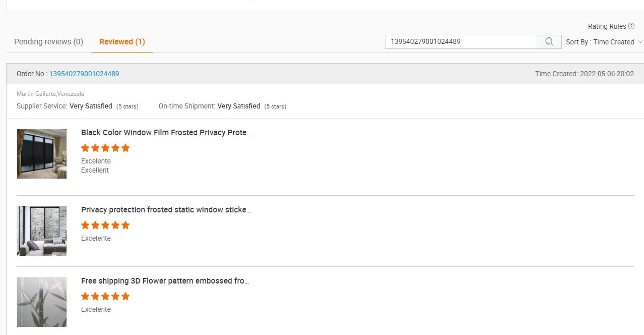644x335 pixels.
Task: Click Free shipping 3D Flower pattern title
Action: (x=165, y=281)
